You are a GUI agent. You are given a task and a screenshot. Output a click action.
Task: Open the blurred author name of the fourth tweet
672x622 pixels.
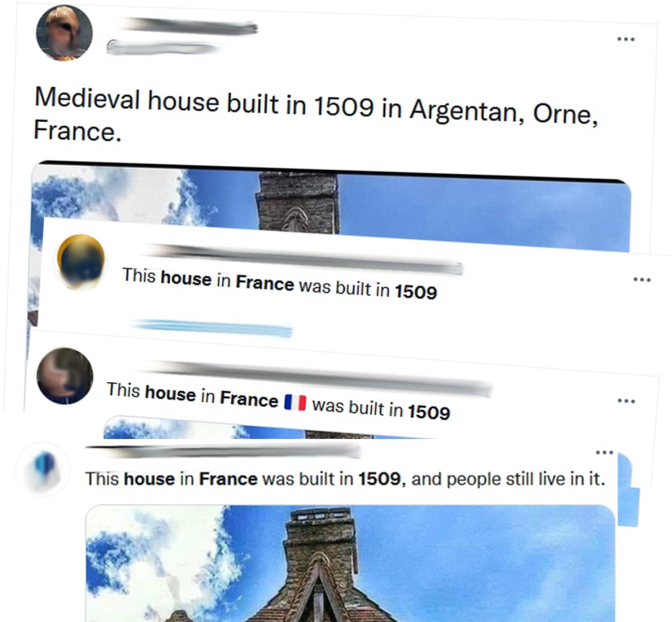click(x=223, y=451)
